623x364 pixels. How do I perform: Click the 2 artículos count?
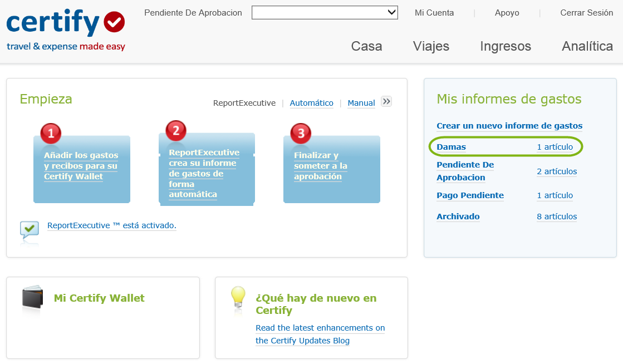click(x=557, y=171)
